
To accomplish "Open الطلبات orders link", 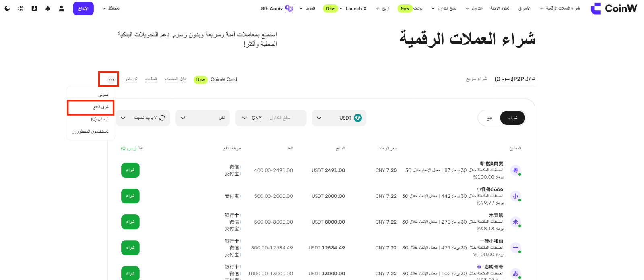I will [151, 79].
